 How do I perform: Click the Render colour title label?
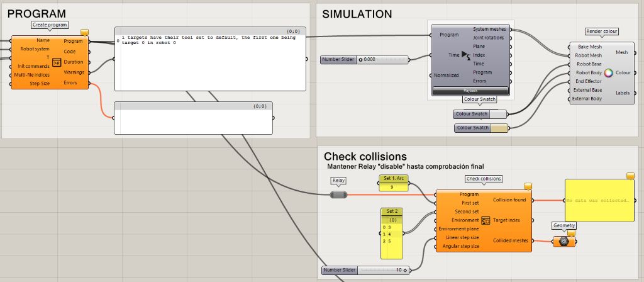point(602,31)
